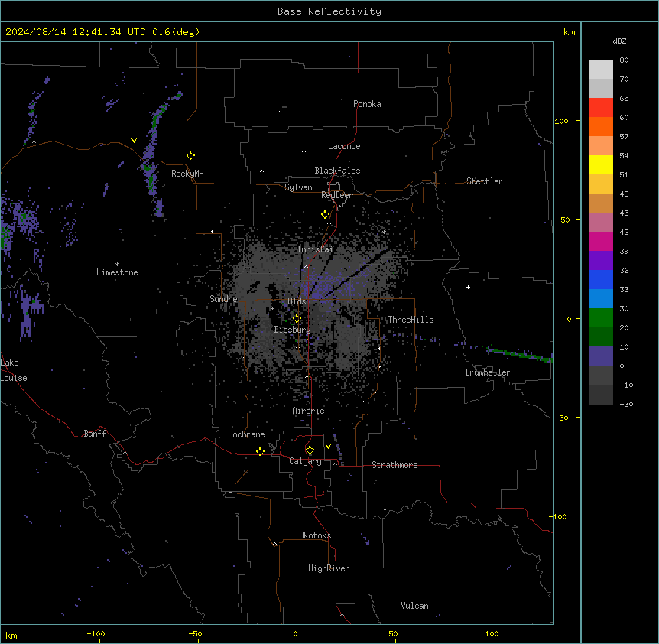The width and height of the screenshot is (659, 644).
Task: Click the yellow diamond marker near RockyMH
Action: point(191,156)
